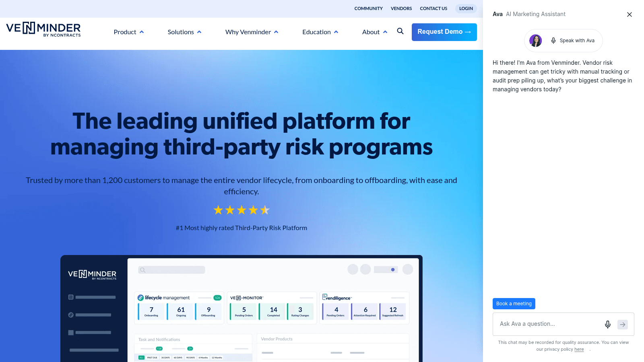Click the headline 'The leading unified platform for'
Image resolution: width=644 pixels, height=362 pixels.
click(242, 121)
